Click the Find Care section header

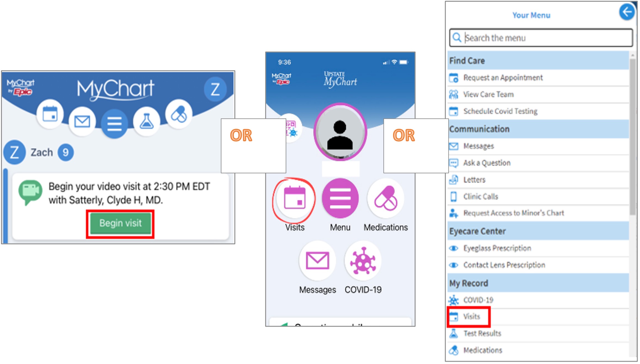(538, 60)
